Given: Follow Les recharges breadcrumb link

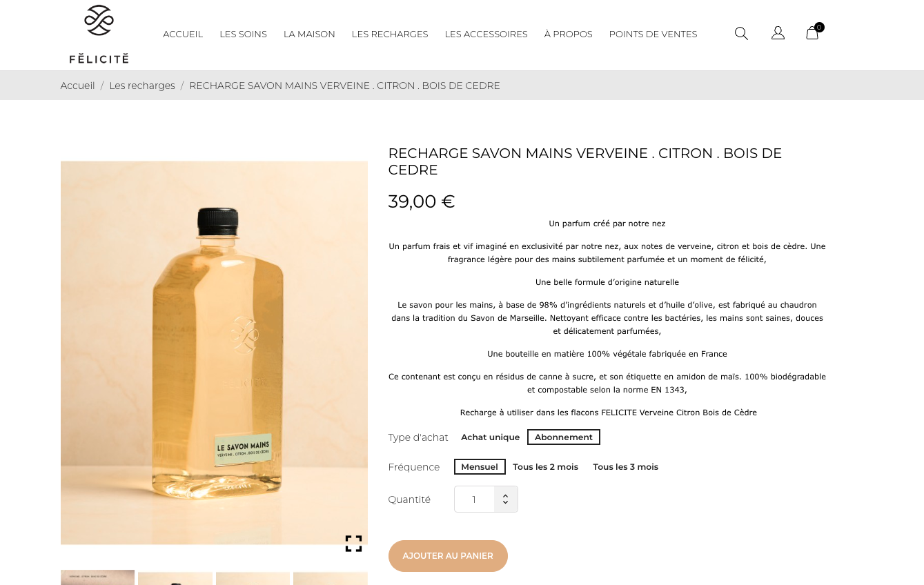Looking at the screenshot, I should pos(142,86).
